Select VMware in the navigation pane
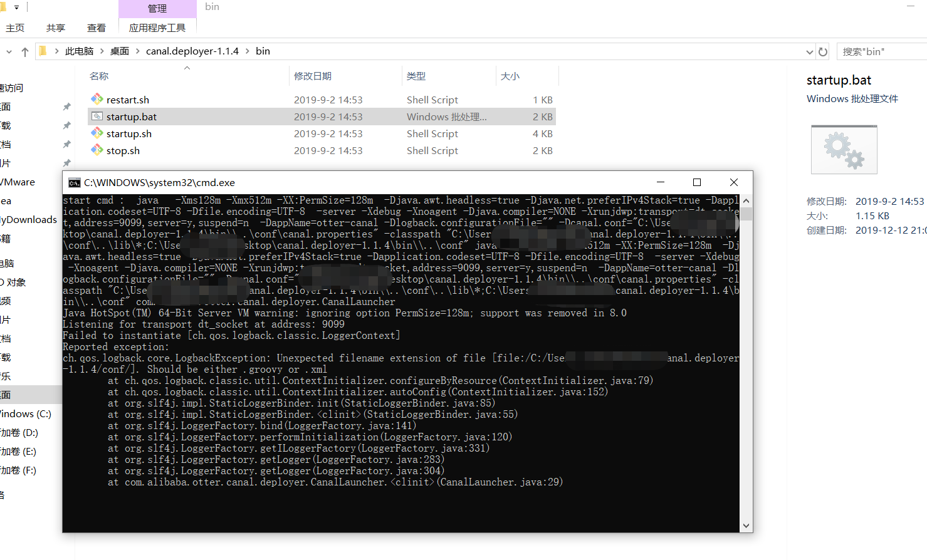The height and width of the screenshot is (560, 927). click(x=18, y=182)
